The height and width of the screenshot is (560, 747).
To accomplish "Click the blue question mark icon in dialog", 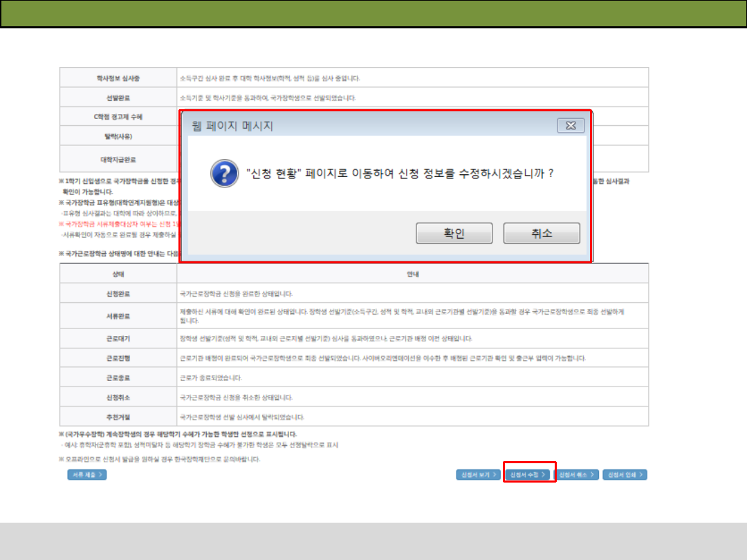I will coord(221,174).
